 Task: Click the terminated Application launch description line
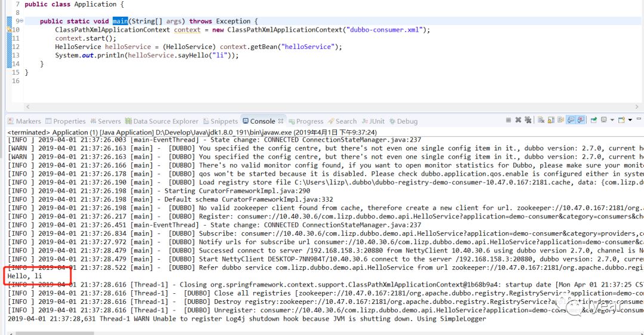pyautogui.click(x=192, y=133)
